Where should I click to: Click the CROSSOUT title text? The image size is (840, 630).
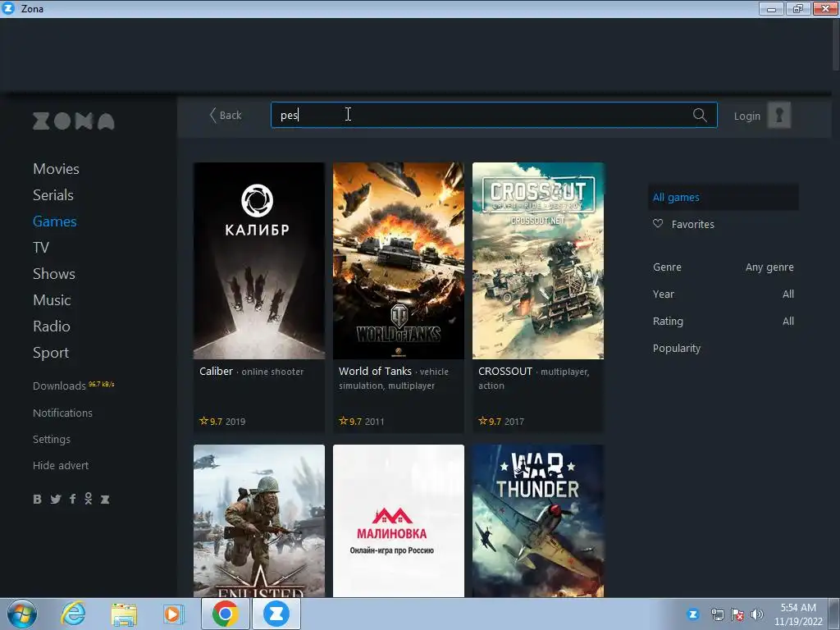505,372
